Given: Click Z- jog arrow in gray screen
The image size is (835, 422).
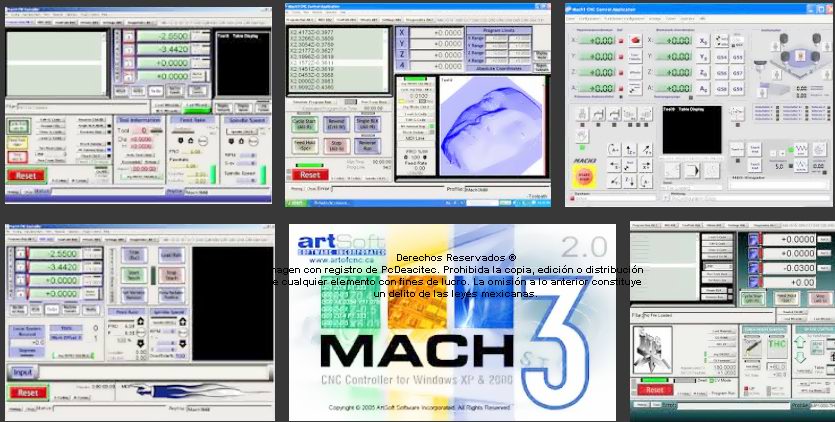Looking at the screenshot, I should point(630,181).
